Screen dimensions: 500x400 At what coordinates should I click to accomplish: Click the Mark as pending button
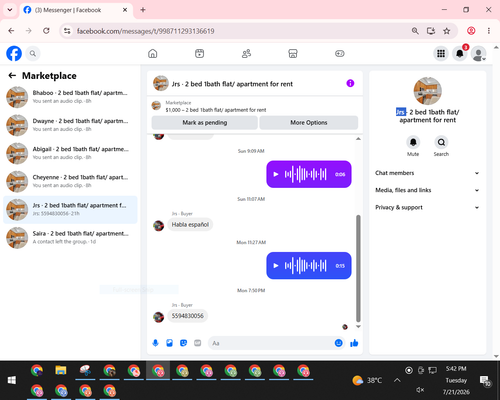(x=205, y=123)
